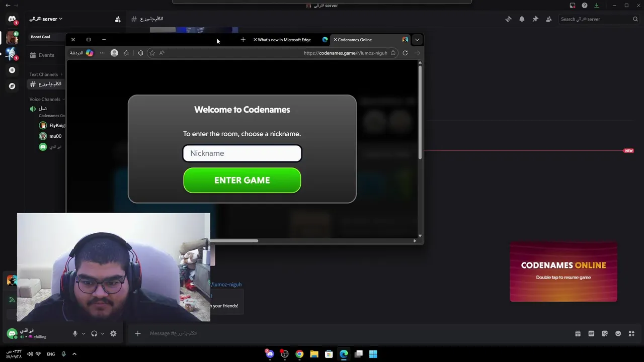Viewport: 644px width, 362px height.
Task: Open the sticker picker
Action: click(605, 333)
